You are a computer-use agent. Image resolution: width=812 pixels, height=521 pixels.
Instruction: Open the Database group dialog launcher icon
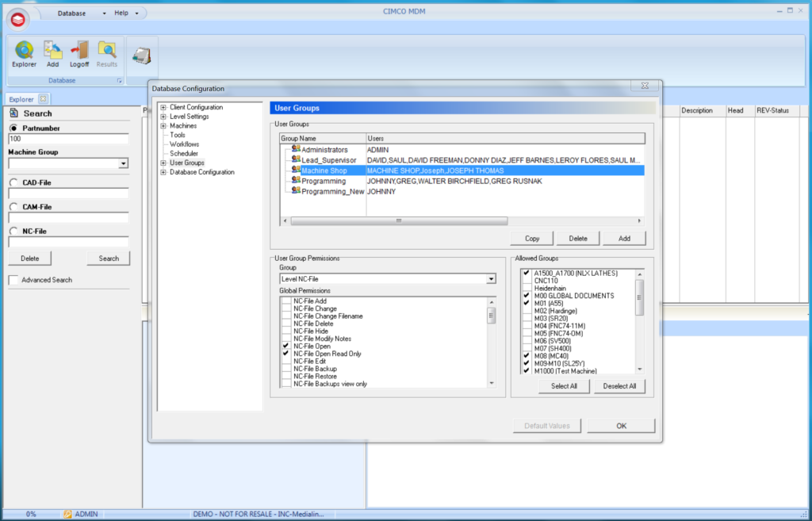coord(119,81)
